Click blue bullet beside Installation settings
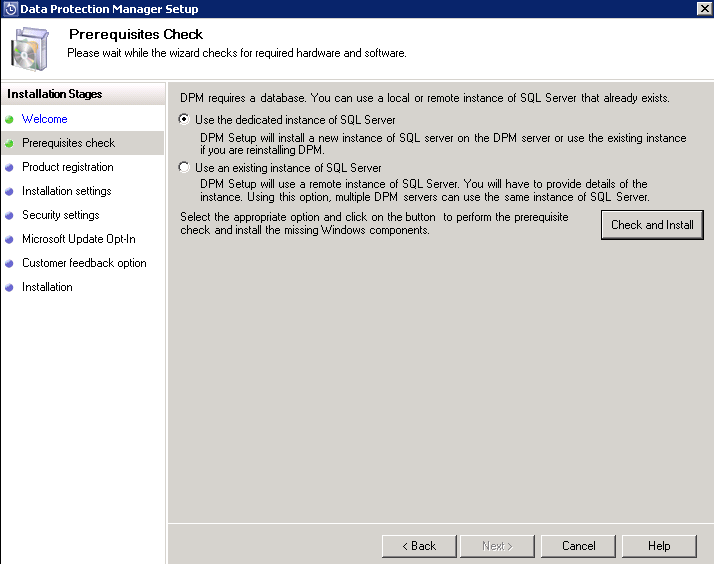714x564 pixels. pyautogui.click(x=10, y=192)
